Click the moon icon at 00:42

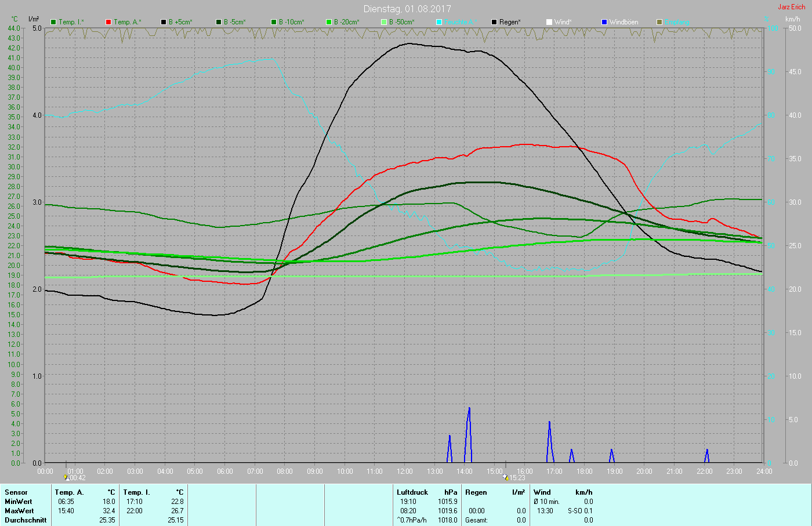tap(66, 478)
